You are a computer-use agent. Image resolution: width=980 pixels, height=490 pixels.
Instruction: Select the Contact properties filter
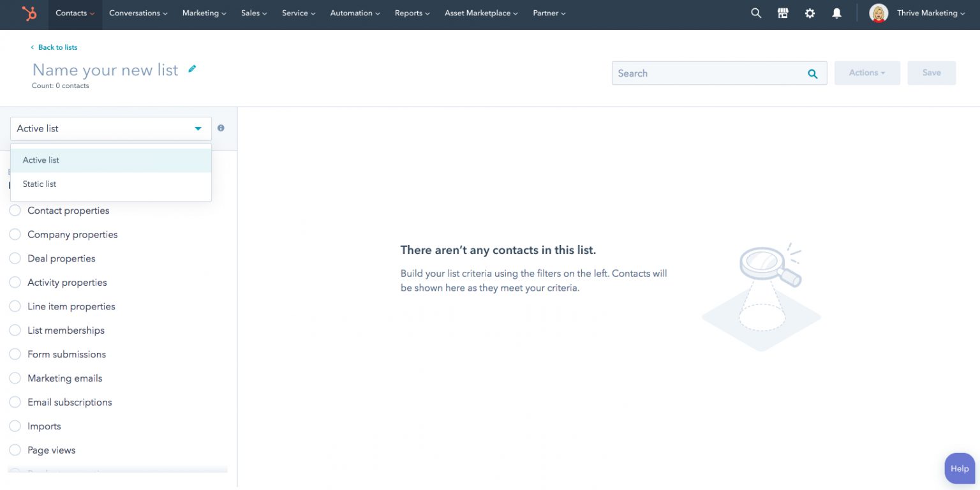(x=68, y=211)
